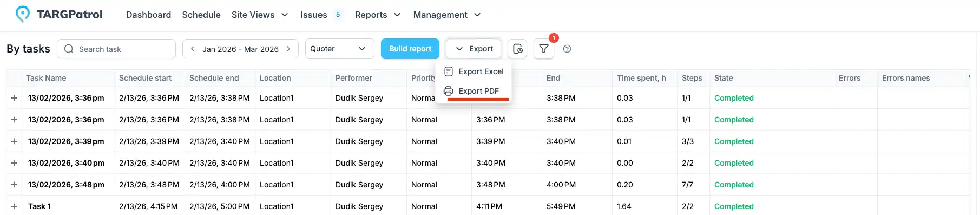Click the search magnifier icon
The height and width of the screenshot is (215, 980).
point(69,49)
